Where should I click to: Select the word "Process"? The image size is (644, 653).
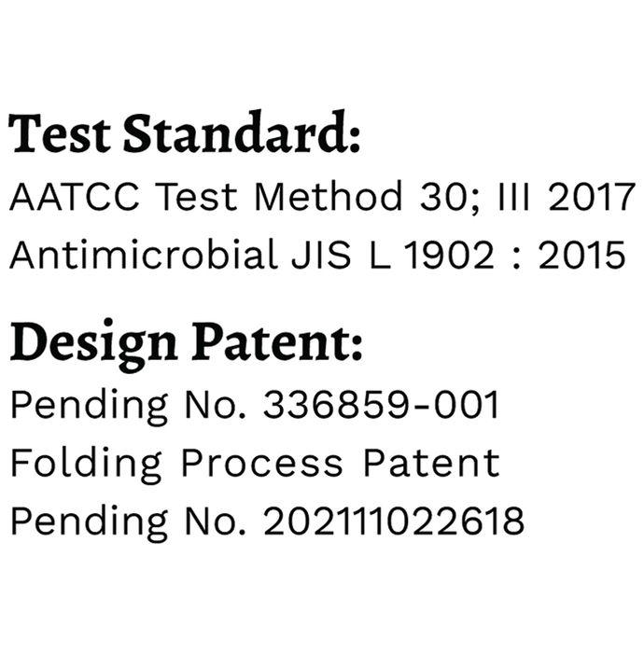click(x=261, y=463)
